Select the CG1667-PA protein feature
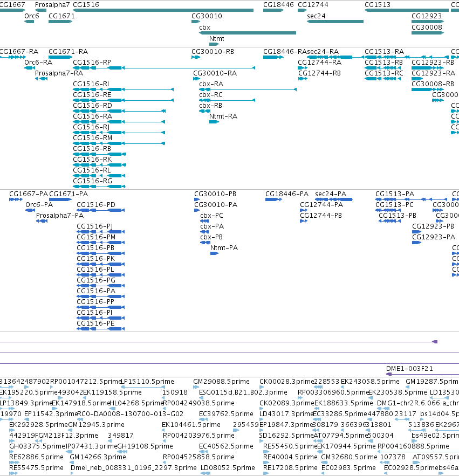 click(16, 199)
